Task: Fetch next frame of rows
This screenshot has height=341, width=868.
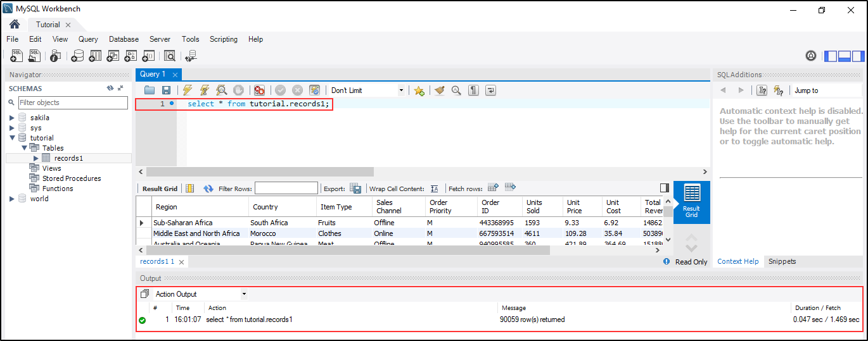Action: point(494,187)
